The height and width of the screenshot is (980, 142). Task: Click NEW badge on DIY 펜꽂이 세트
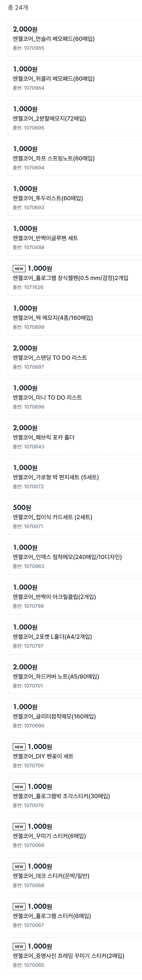pyautogui.click(x=19, y=747)
